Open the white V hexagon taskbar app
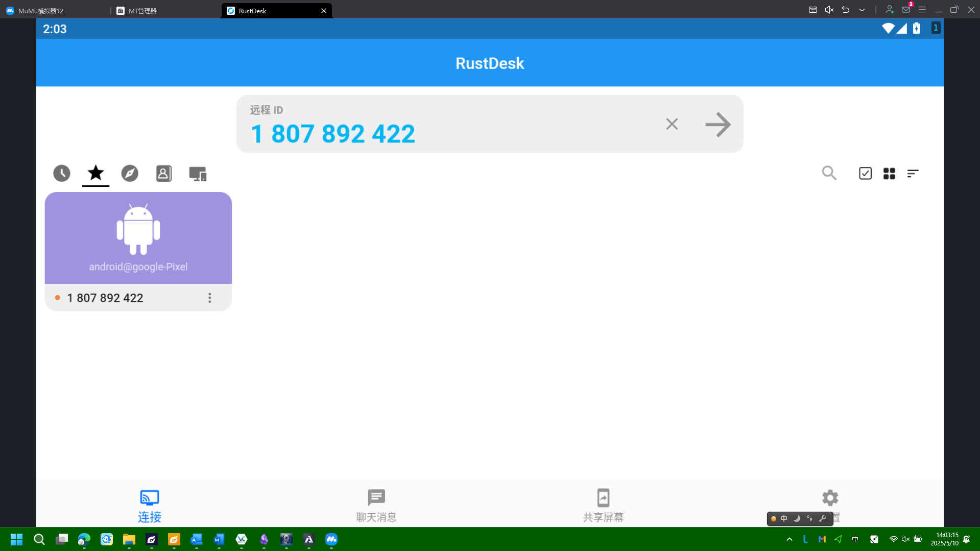This screenshot has width=980, height=551. [242, 539]
